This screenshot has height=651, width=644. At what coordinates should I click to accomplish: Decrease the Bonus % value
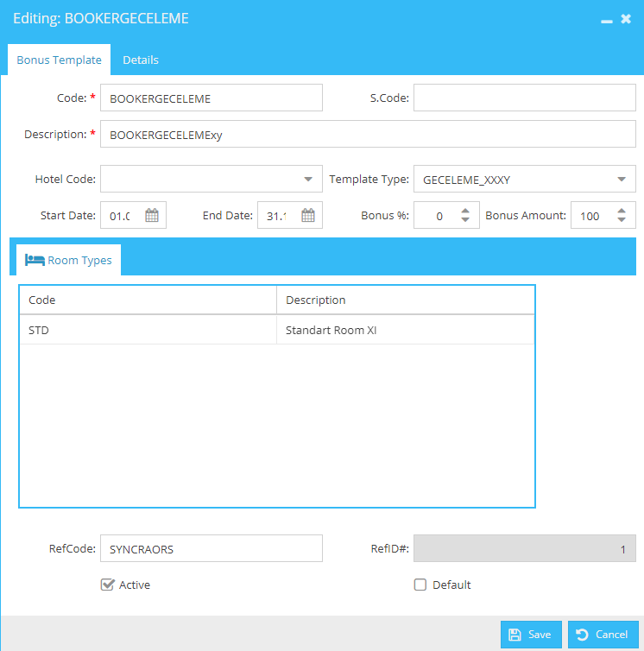coord(465,219)
